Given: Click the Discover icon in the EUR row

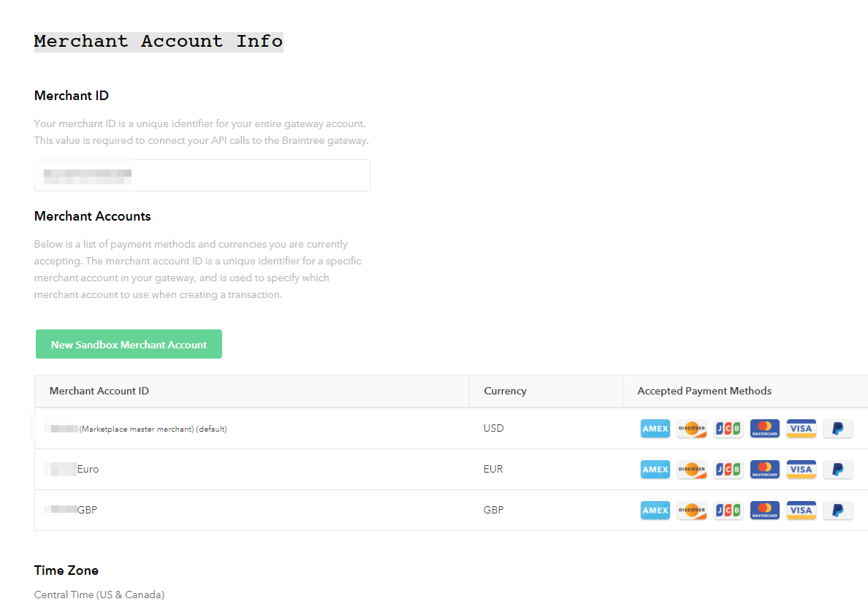Looking at the screenshot, I should 691,470.
